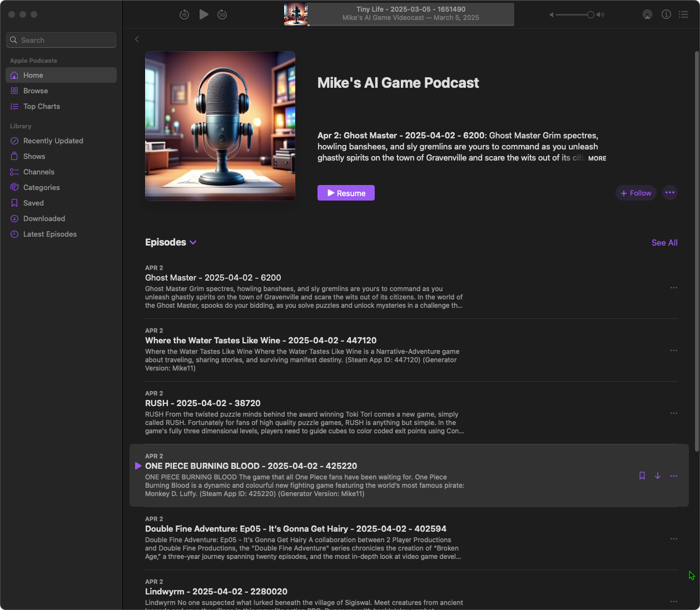This screenshot has width=700, height=610.
Task: Open options for Water Tastes Like Wine episode
Action: 674,351
